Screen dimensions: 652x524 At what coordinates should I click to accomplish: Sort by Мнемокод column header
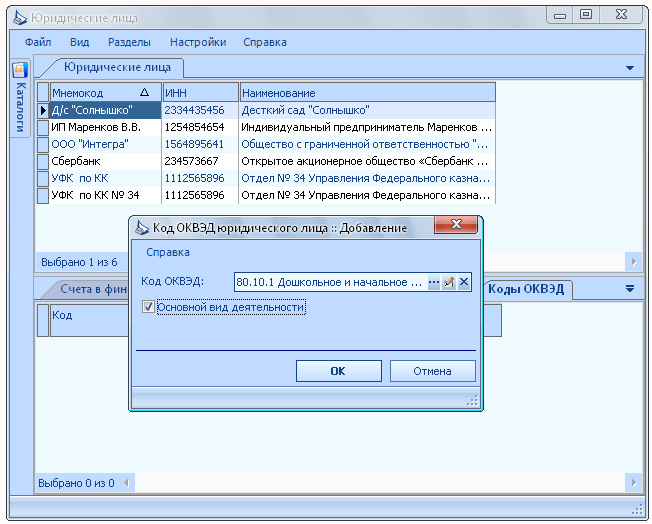105,92
